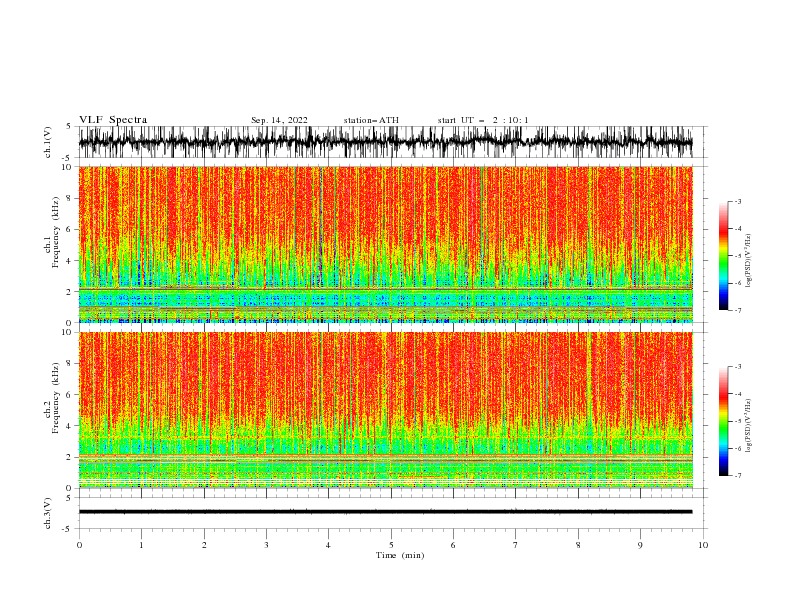Click time axis tick label "9"
This screenshot has height=612, width=792.
coord(640,545)
